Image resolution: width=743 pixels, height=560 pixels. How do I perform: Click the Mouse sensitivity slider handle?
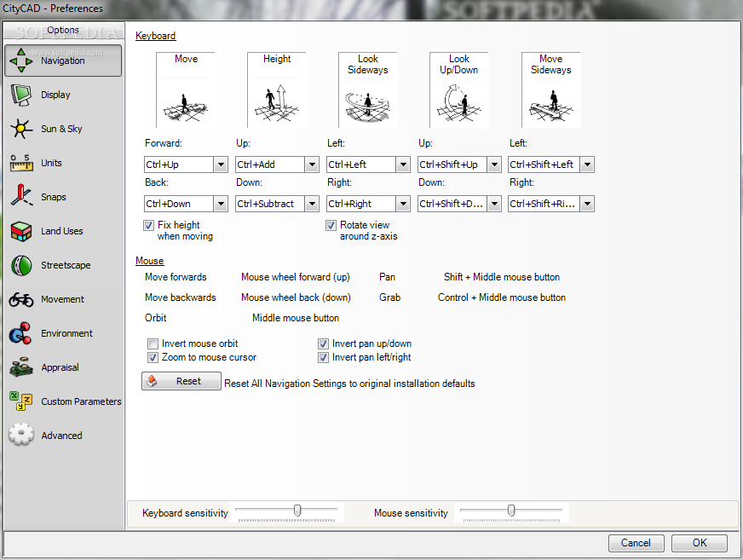[511, 511]
